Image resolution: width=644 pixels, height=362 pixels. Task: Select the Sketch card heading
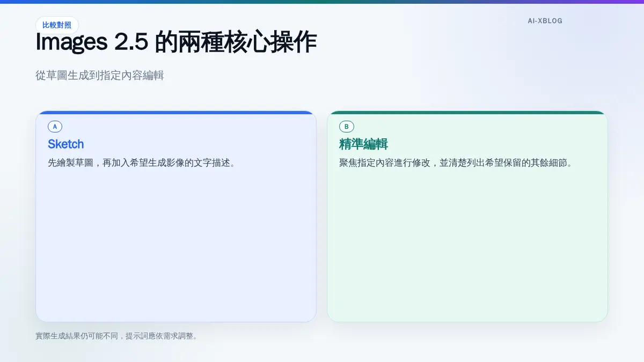pos(66,144)
